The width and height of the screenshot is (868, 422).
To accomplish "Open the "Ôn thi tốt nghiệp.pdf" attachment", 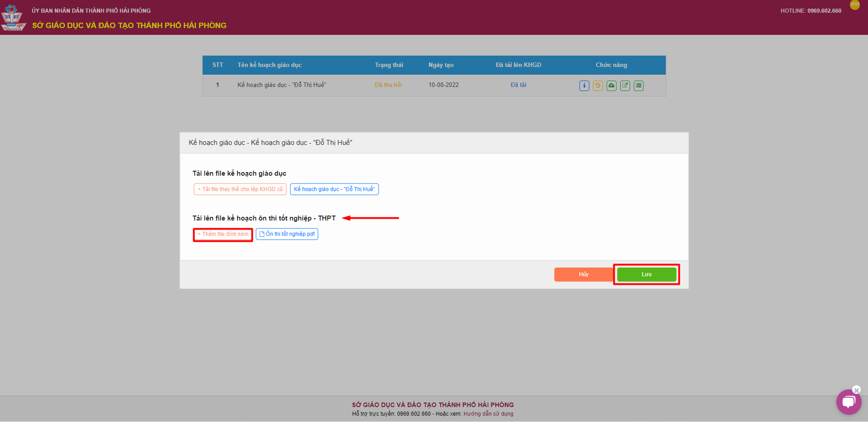I will pyautogui.click(x=287, y=234).
